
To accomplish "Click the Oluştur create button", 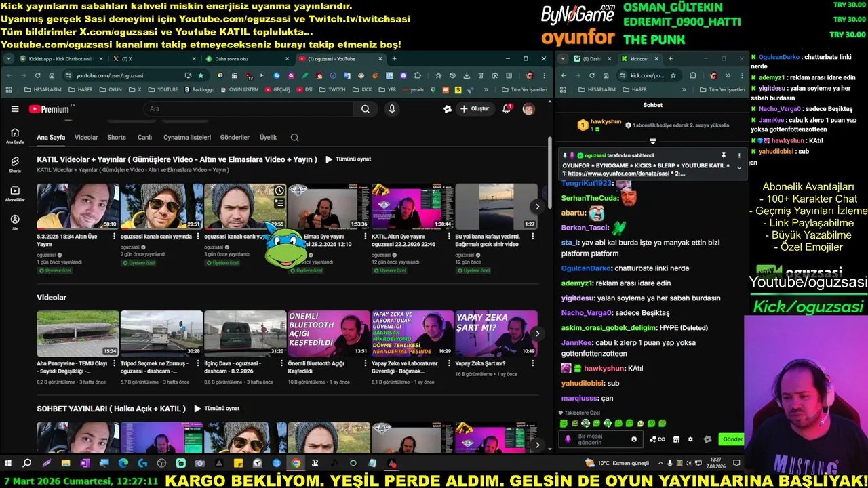I will click(x=474, y=109).
